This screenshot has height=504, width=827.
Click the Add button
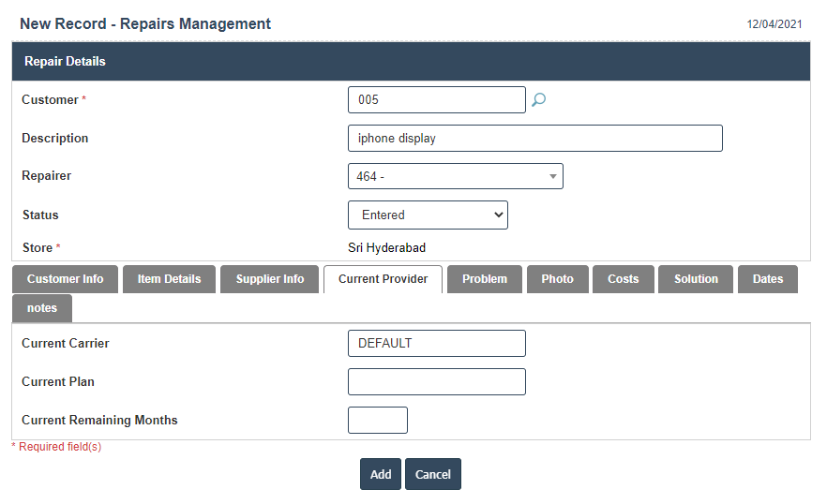click(380, 474)
